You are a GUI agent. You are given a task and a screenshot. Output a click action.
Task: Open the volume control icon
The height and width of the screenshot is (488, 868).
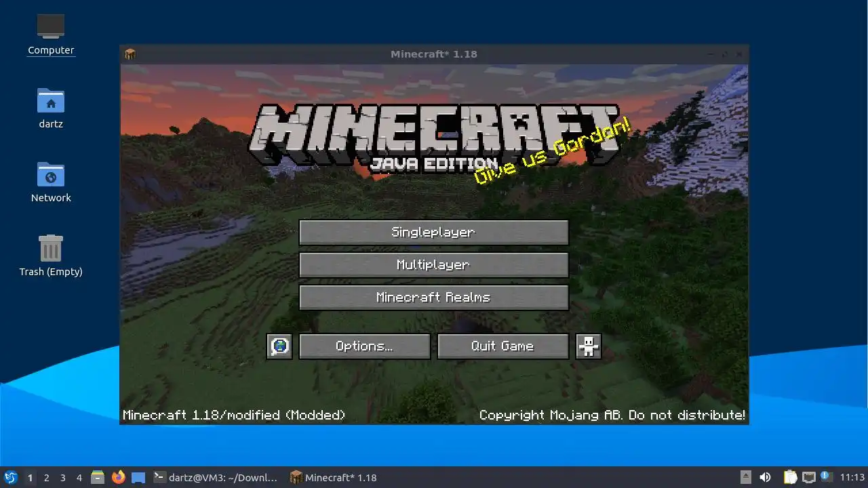click(765, 478)
